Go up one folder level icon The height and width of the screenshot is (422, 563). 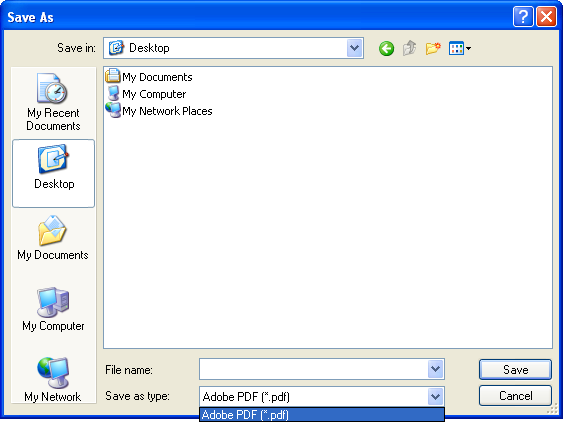(x=409, y=48)
